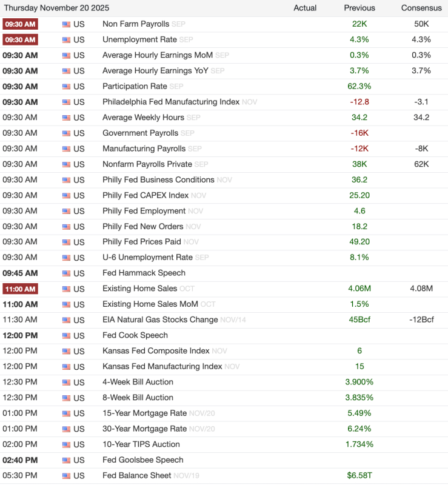The width and height of the screenshot is (448, 485).
Task: Click the red 11:00 AM time badge
Action: [20, 289]
